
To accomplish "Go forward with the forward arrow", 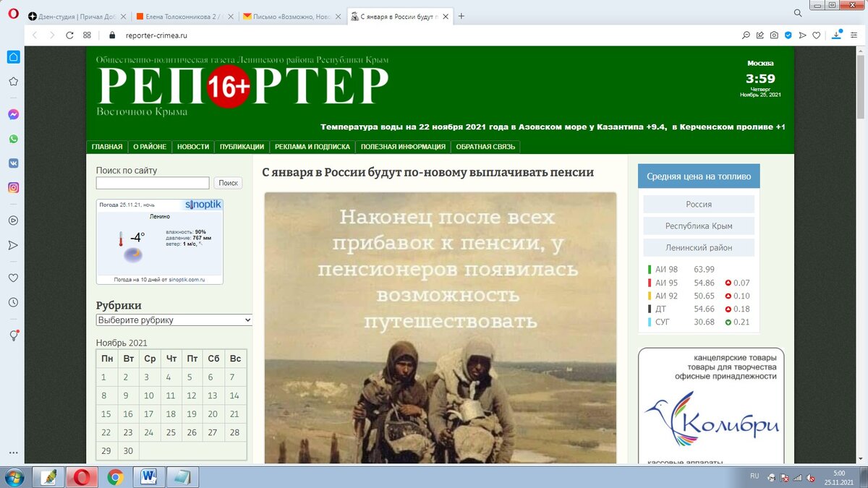I will [52, 35].
